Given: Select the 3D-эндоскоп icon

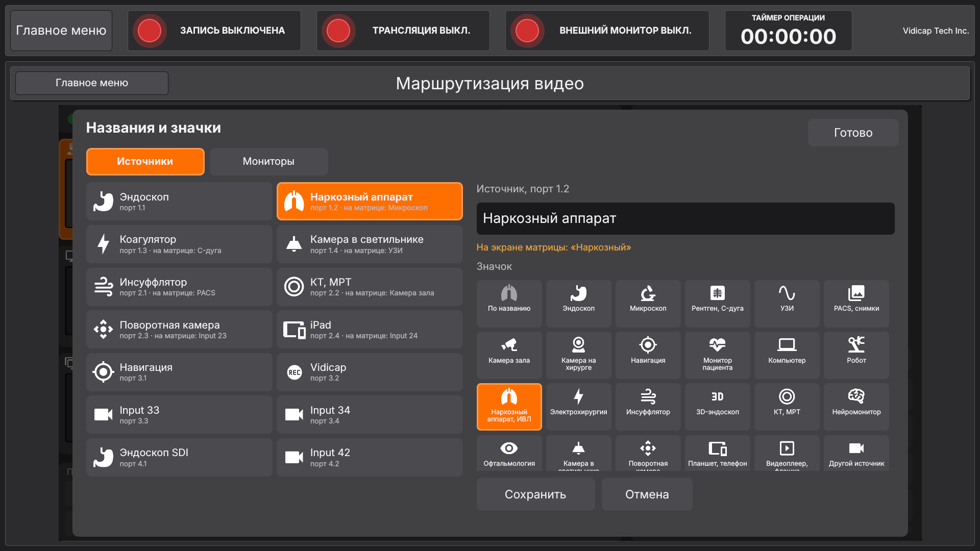Looking at the screenshot, I should coord(717,407).
